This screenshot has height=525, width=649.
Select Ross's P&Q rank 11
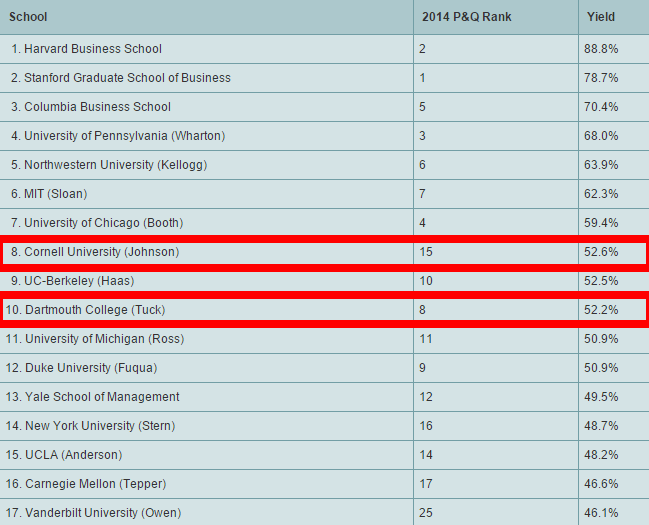click(426, 339)
